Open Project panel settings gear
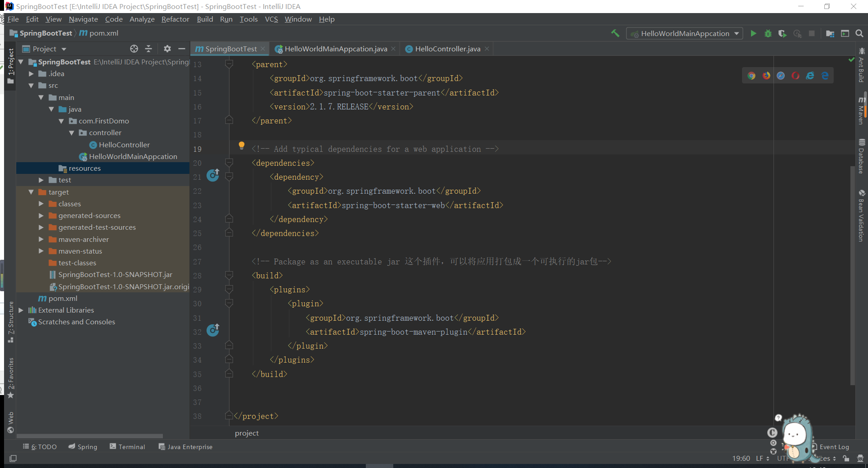Image resolution: width=868 pixels, height=468 pixels. pos(167,49)
